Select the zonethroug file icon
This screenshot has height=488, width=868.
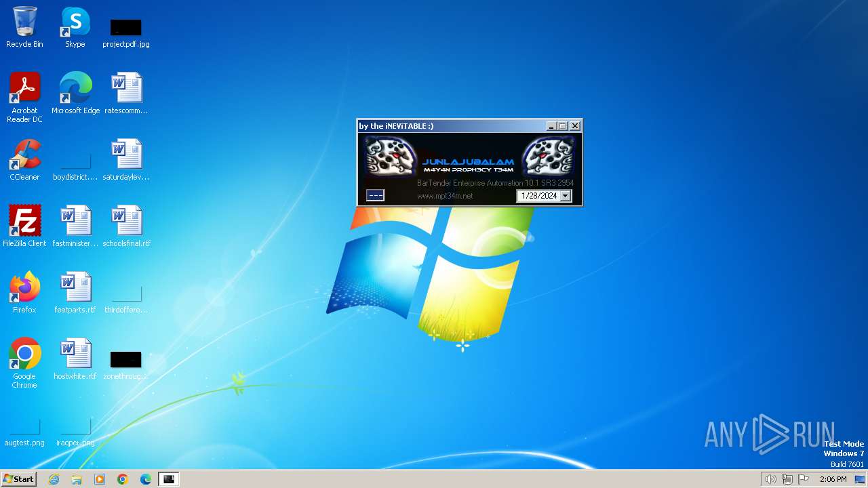[126, 365]
